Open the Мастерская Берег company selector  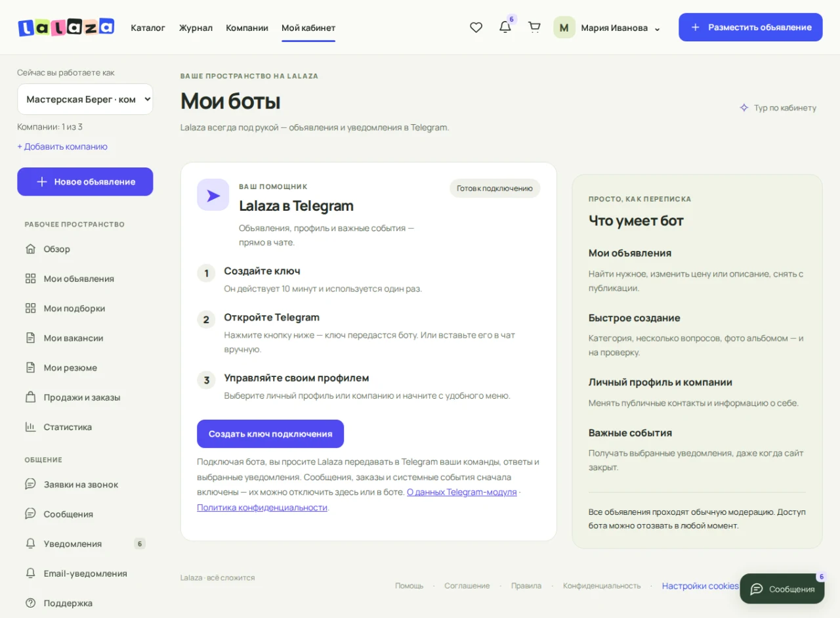coord(85,99)
